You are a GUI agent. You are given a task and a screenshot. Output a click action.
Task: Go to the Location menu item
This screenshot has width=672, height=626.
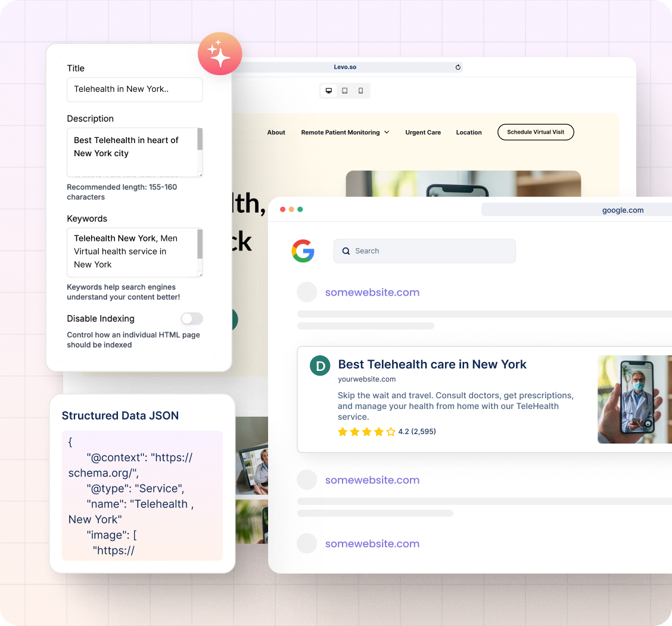tap(469, 132)
